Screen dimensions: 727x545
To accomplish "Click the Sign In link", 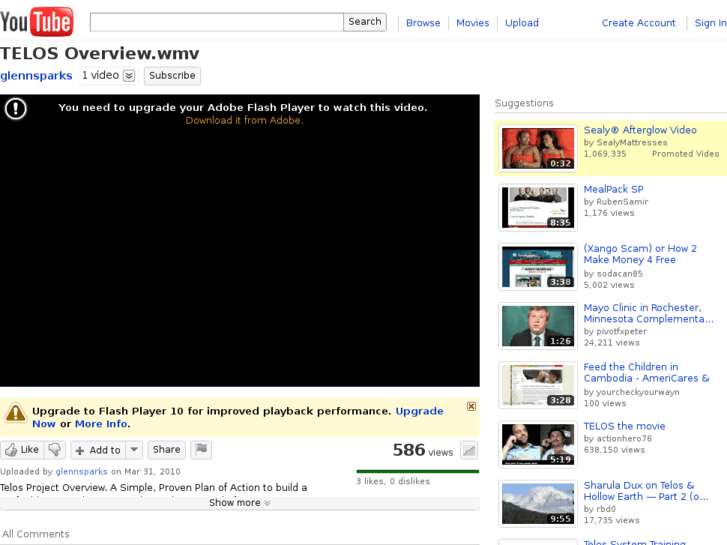I will click(x=710, y=23).
